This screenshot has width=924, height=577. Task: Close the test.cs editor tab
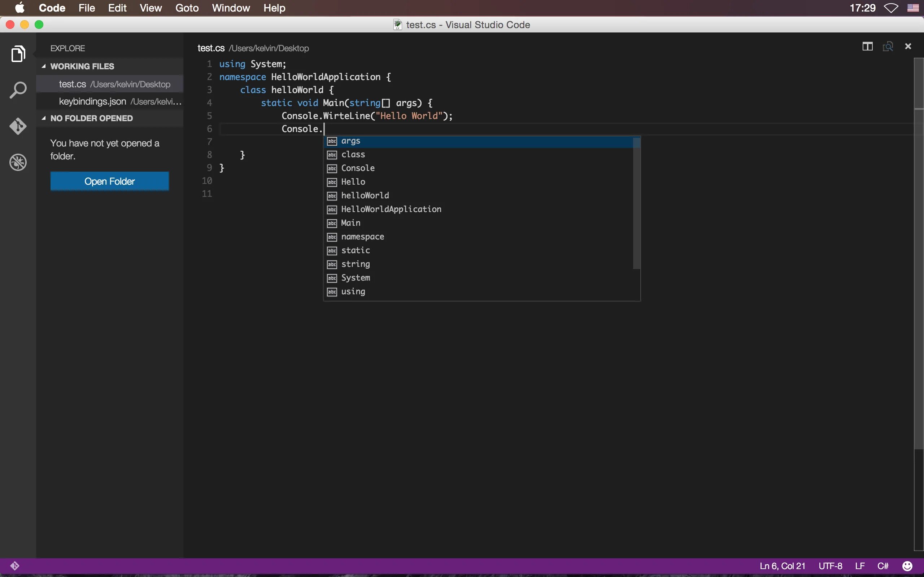click(908, 47)
